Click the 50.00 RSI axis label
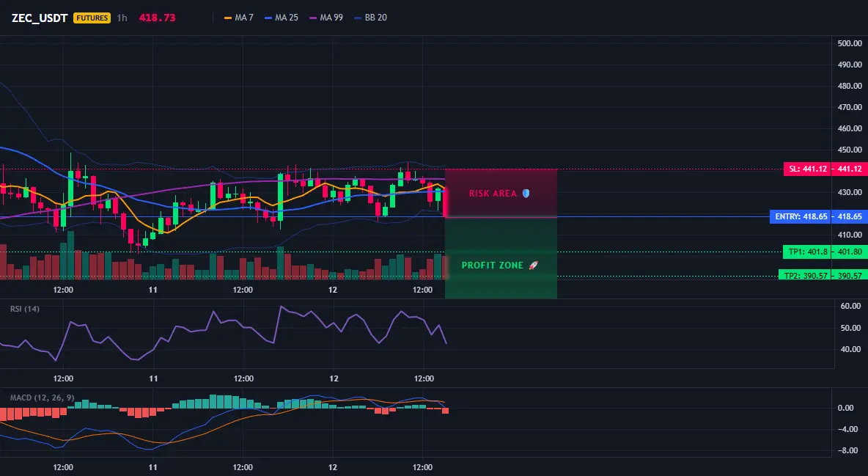 851,328
